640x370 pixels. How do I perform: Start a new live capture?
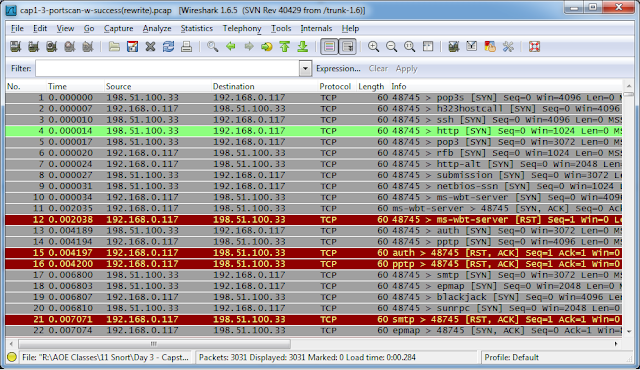pos(51,47)
